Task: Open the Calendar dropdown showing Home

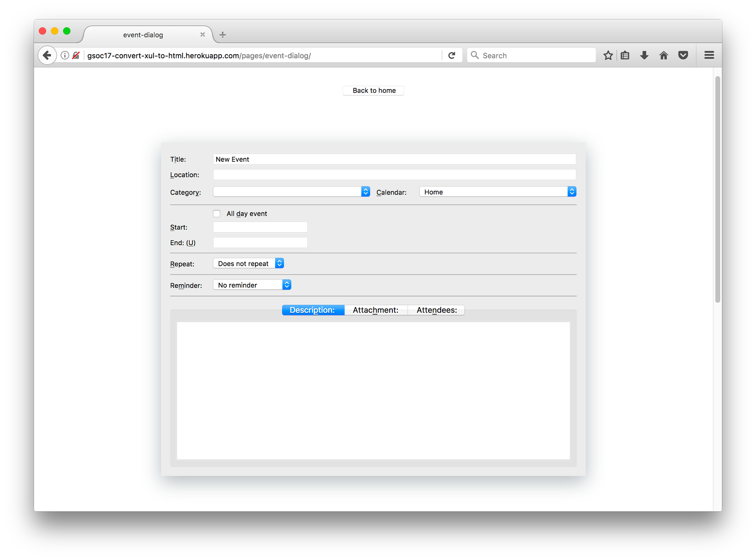Action: click(497, 192)
